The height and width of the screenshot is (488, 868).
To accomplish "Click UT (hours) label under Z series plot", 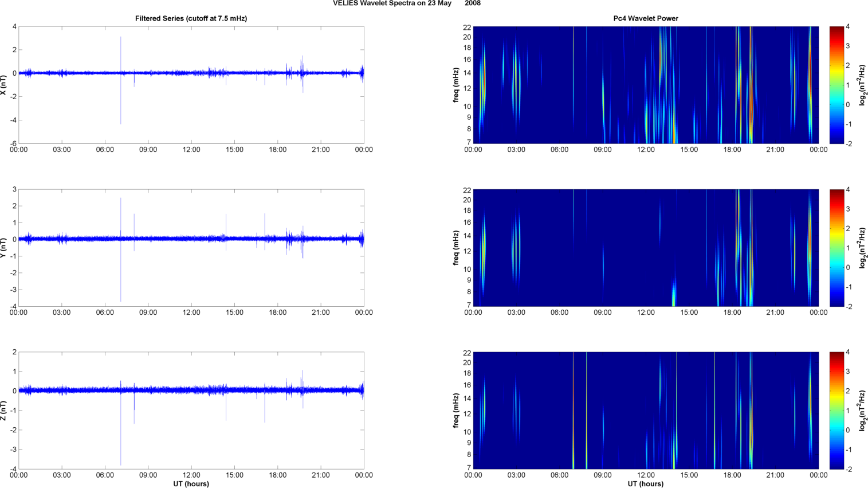I will (191, 483).
